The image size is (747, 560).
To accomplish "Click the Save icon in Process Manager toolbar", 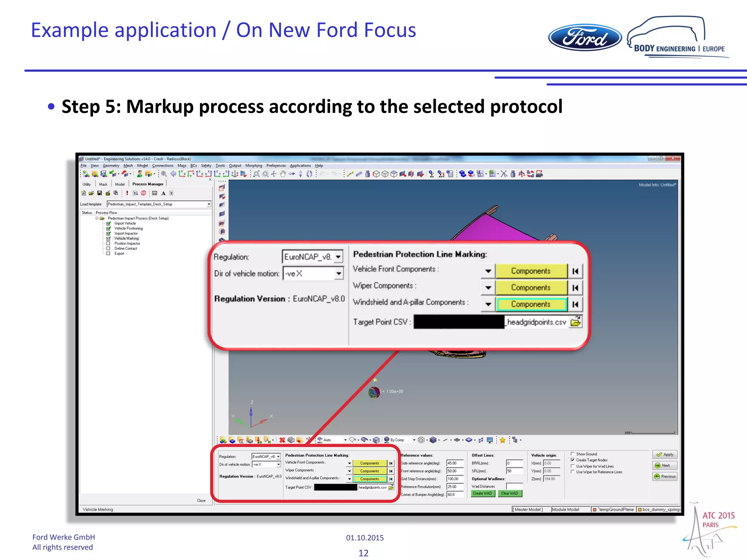I will pyautogui.click(x=100, y=193).
